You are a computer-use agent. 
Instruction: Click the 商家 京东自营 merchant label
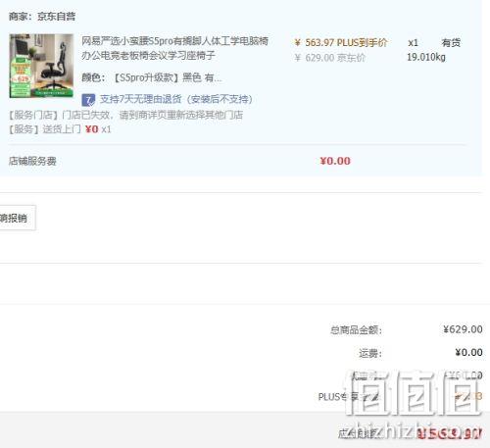(42, 17)
